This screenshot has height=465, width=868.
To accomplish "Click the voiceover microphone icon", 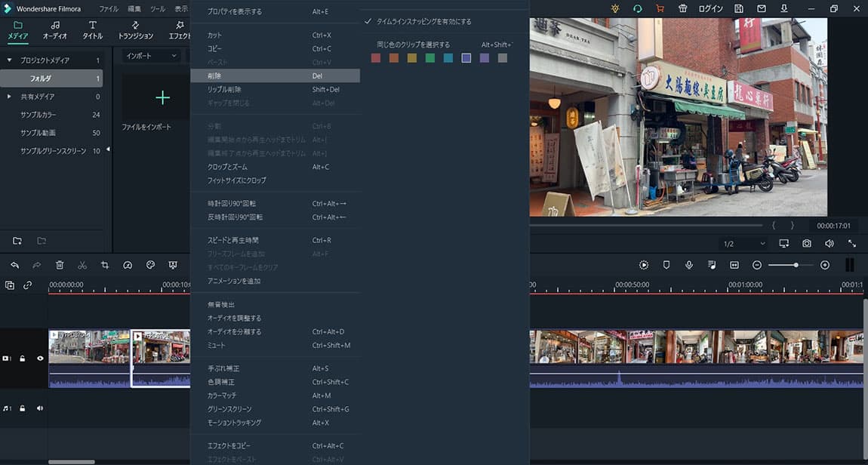I will (x=689, y=265).
